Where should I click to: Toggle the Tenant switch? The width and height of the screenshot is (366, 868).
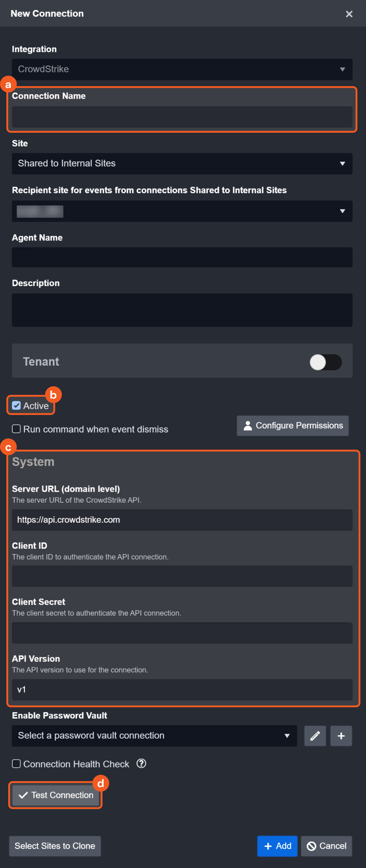pos(325,362)
